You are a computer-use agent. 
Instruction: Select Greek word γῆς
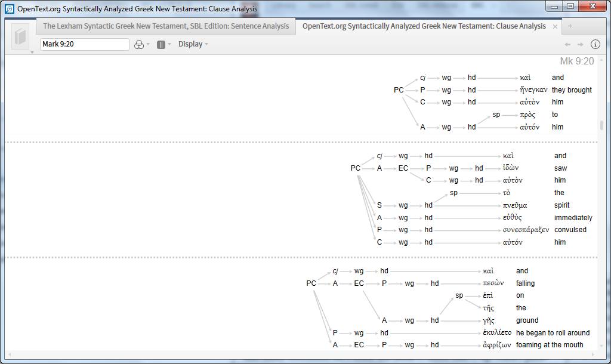pyautogui.click(x=489, y=320)
